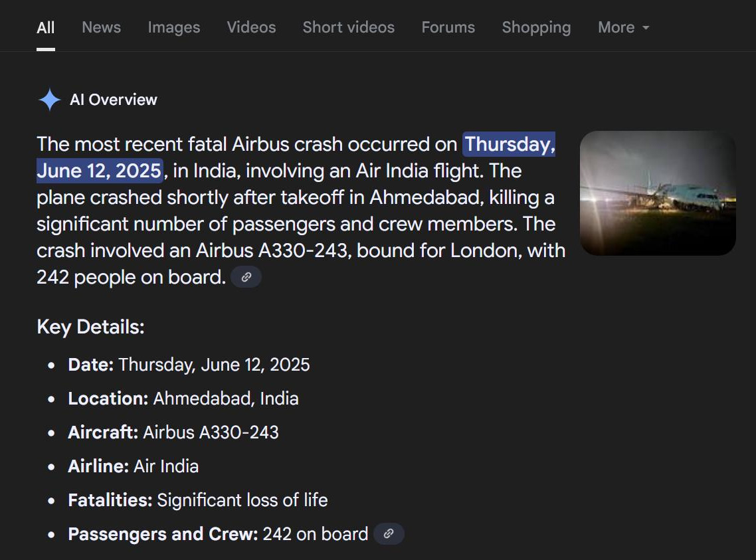
Task: Switch to the Shopping tab
Action: click(x=536, y=27)
